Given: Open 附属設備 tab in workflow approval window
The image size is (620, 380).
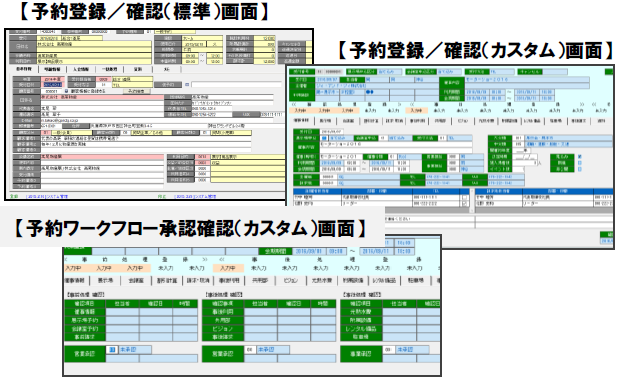Looking at the screenshot, I should tap(352, 280).
